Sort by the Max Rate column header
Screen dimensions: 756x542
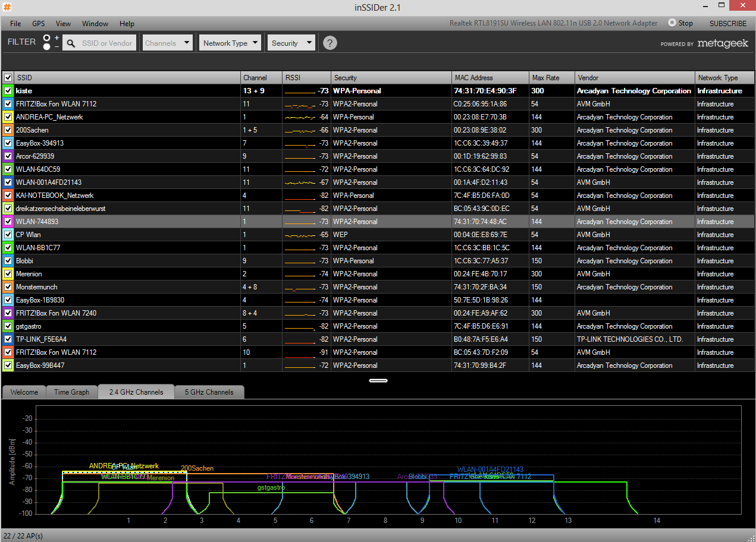552,78
